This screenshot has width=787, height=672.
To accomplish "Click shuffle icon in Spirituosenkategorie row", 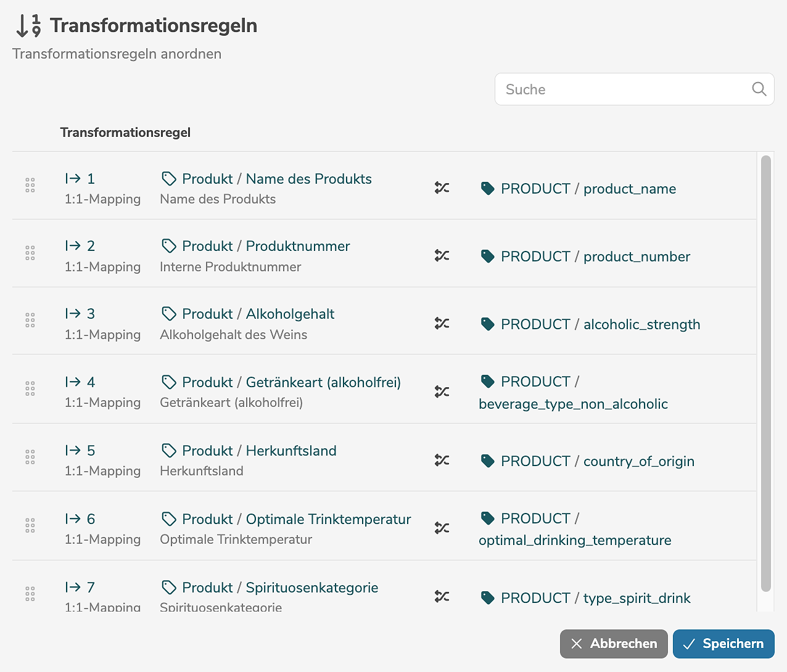I will [x=442, y=596].
